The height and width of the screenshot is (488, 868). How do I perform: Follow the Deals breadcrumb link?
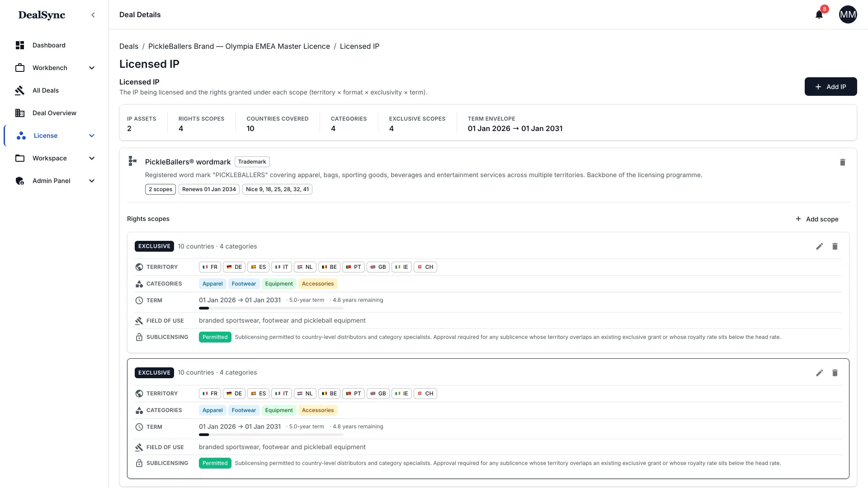[129, 46]
